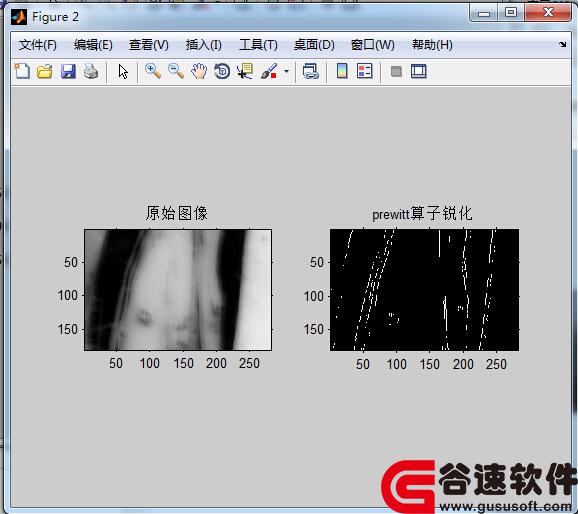Toggle the Edit Plot arrow tool

(123, 71)
